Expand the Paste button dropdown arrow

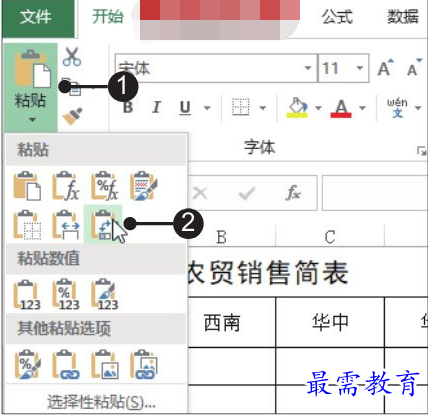click(x=32, y=119)
